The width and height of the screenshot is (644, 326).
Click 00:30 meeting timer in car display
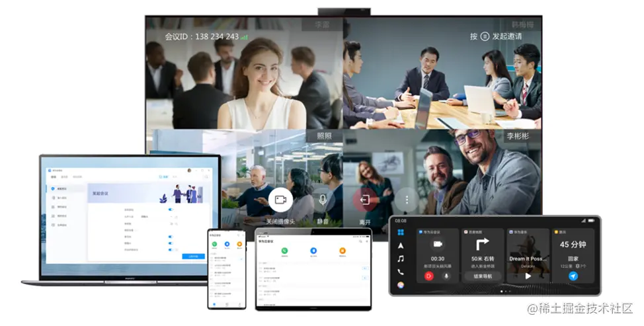pyautogui.click(x=438, y=259)
